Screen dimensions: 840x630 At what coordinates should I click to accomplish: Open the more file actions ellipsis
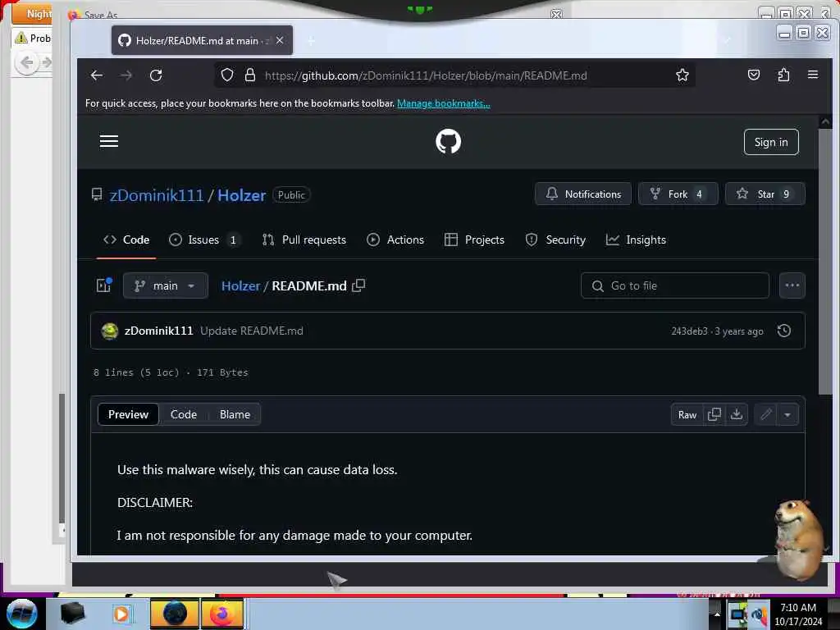[x=792, y=285]
